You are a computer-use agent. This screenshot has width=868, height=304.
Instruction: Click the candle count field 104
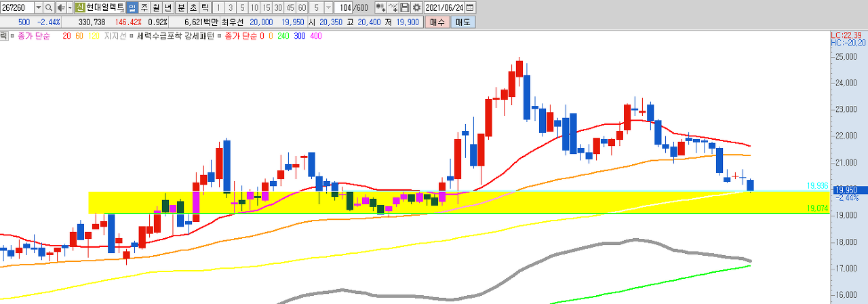(343, 7)
